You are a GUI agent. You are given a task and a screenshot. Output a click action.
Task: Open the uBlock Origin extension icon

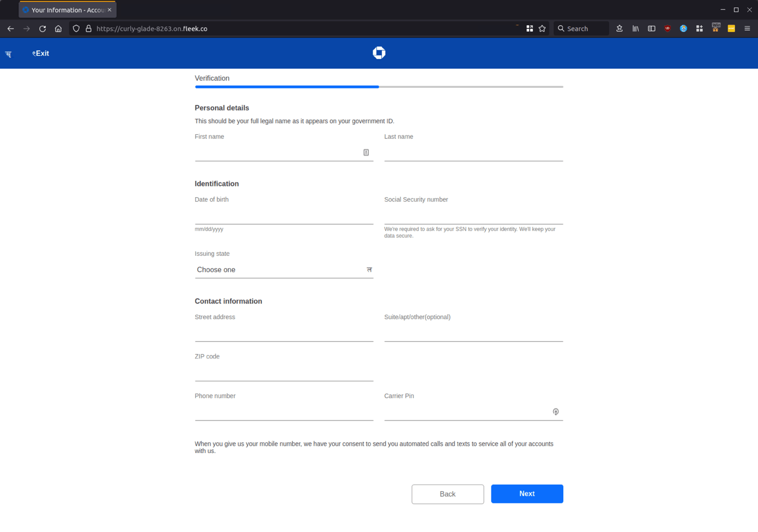[667, 29]
